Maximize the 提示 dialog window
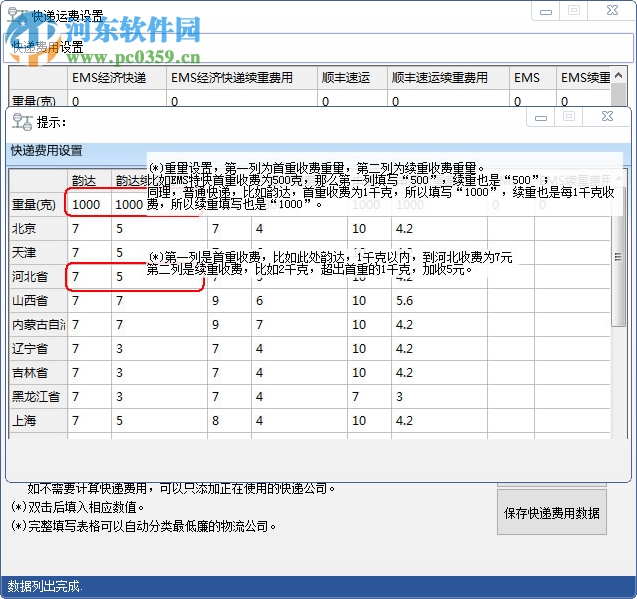637x599 pixels. [x=569, y=117]
